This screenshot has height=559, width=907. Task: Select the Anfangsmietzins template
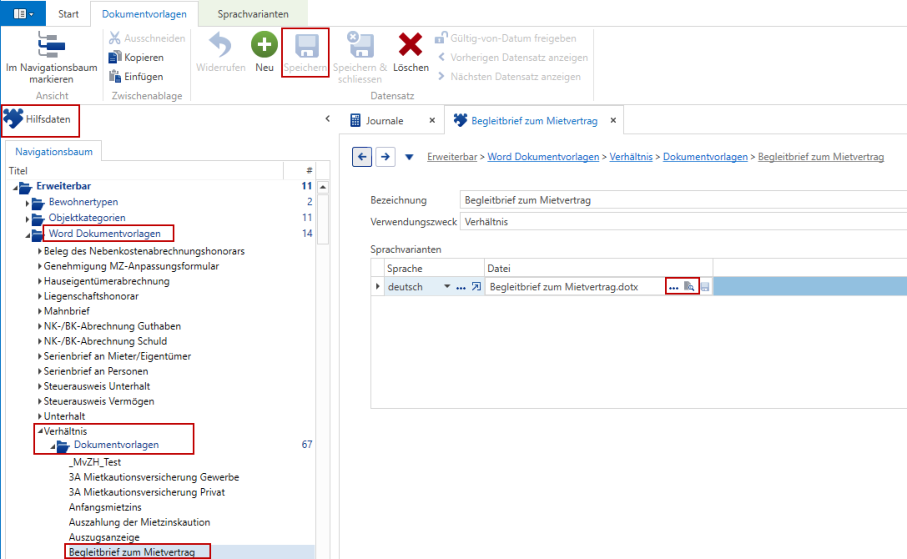(105, 507)
